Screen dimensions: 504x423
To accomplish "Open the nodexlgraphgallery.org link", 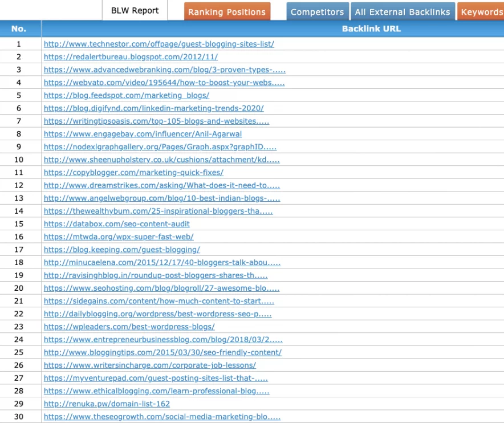I will coord(160,147).
